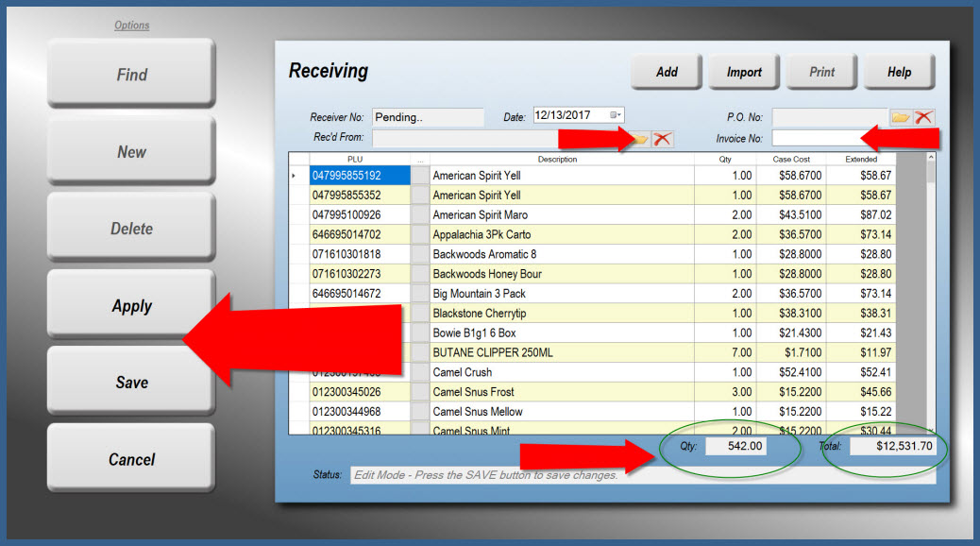This screenshot has height=546, width=980.
Task: Click the Case Cost column header
Action: coord(791,160)
